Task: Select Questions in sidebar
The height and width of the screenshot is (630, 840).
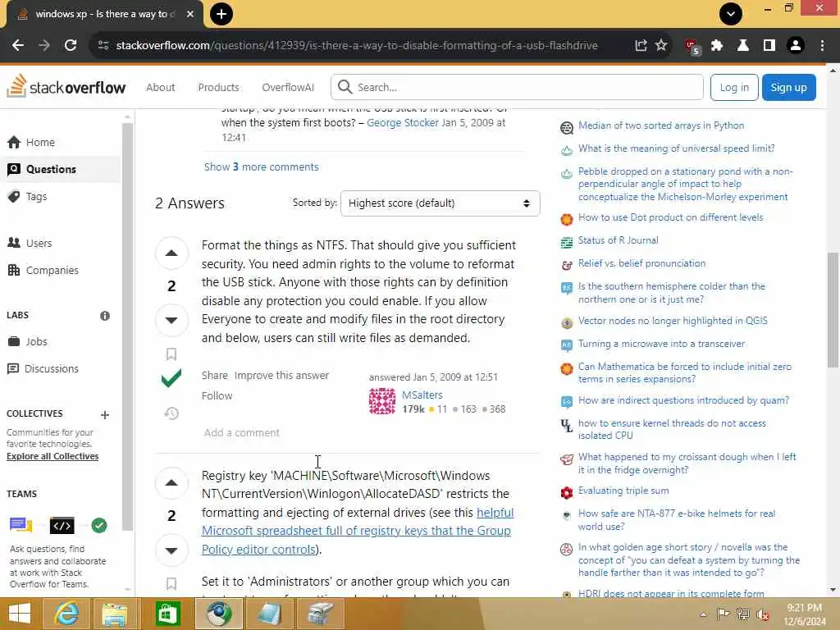Action: [60, 169]
